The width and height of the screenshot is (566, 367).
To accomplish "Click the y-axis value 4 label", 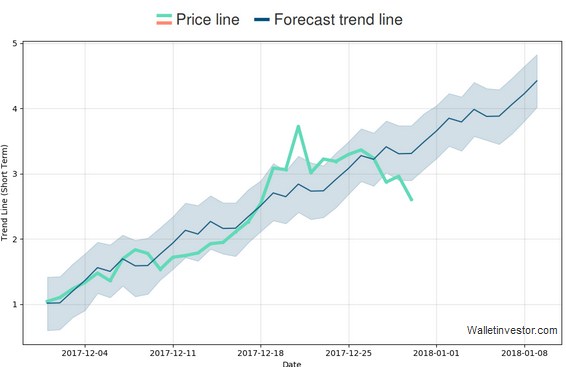I will (15, 109).
